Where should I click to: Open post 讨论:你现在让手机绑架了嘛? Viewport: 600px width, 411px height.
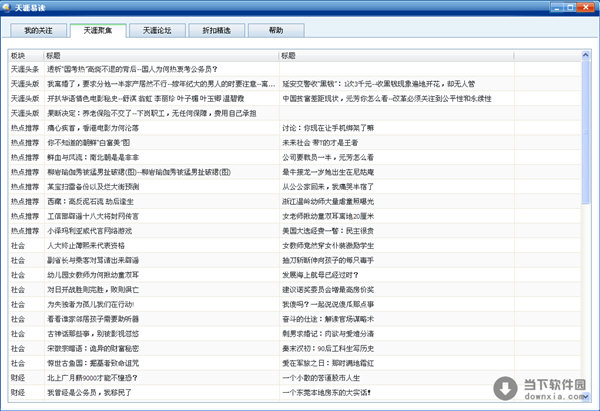coord(328,128)
